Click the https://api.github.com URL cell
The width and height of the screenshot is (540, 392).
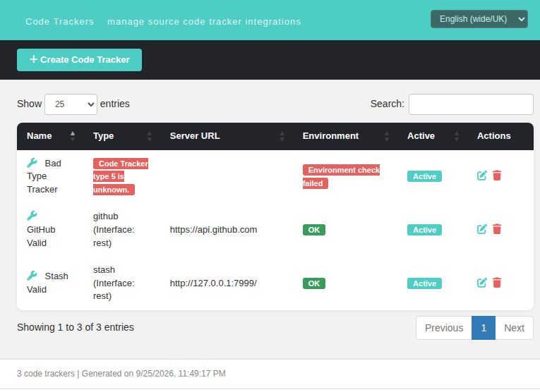click(x=213, y=230)
